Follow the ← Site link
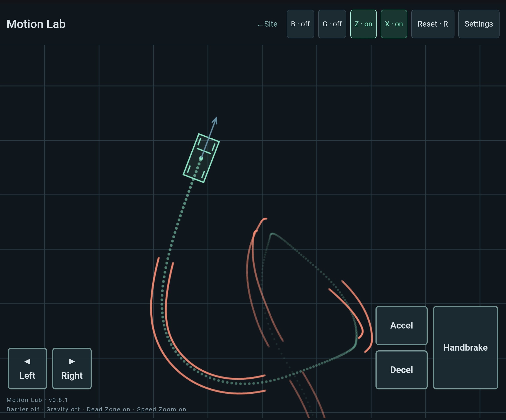Image resolution: width=506 pixels, height=420 pixels. [x=267, y=24]
